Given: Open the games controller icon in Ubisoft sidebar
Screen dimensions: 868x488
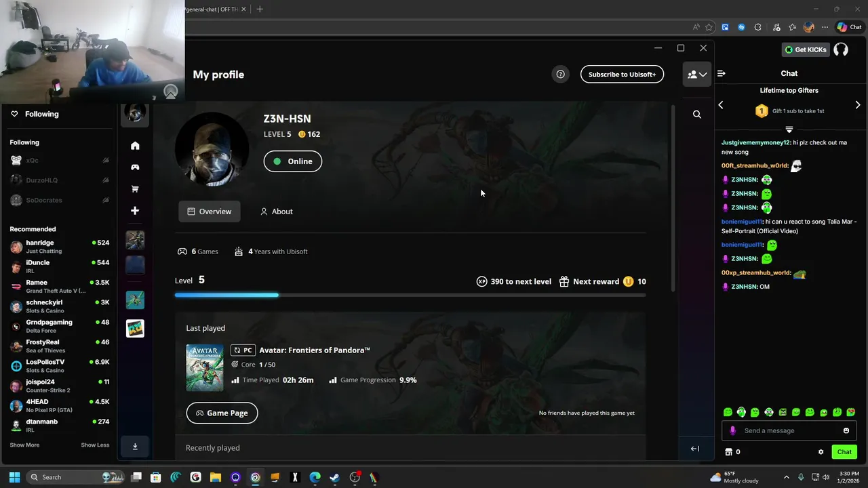Looking at the screenshot, I should [x=135, y=167].
